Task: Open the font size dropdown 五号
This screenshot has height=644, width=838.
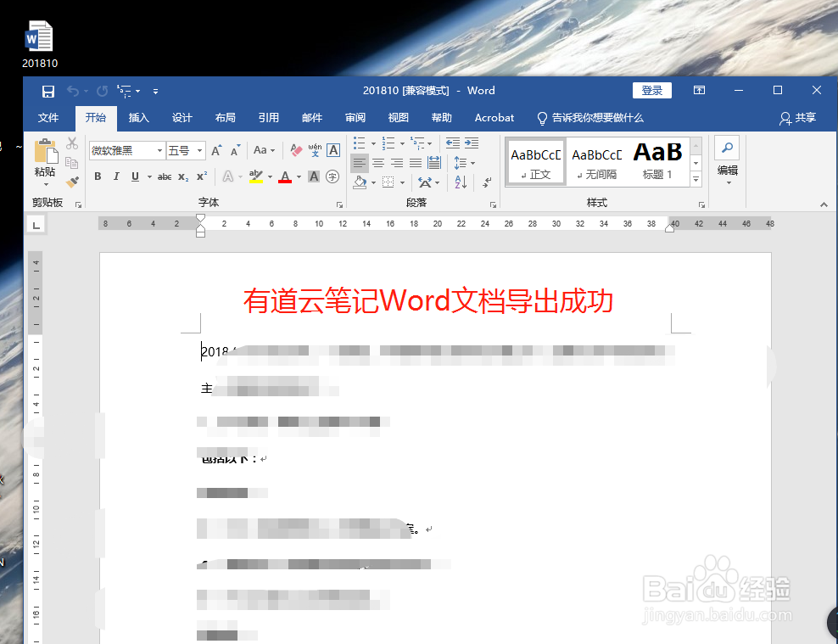Action: (199, 151)
